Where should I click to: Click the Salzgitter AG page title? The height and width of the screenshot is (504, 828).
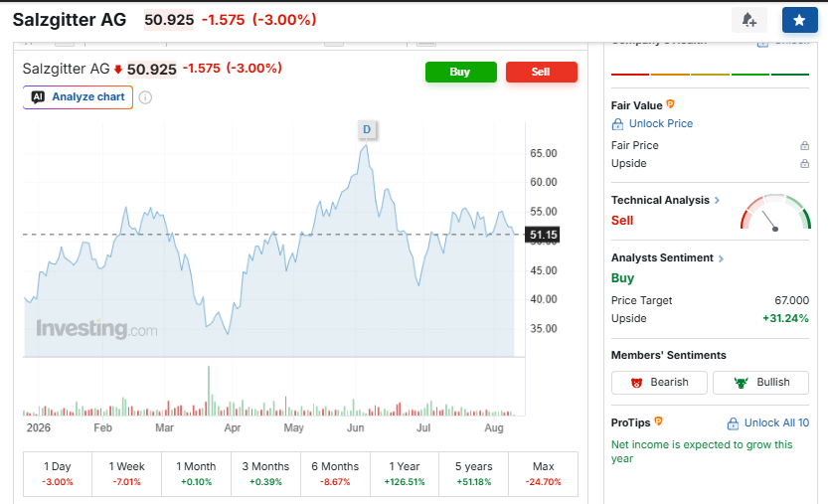click(x=70, y=20)
